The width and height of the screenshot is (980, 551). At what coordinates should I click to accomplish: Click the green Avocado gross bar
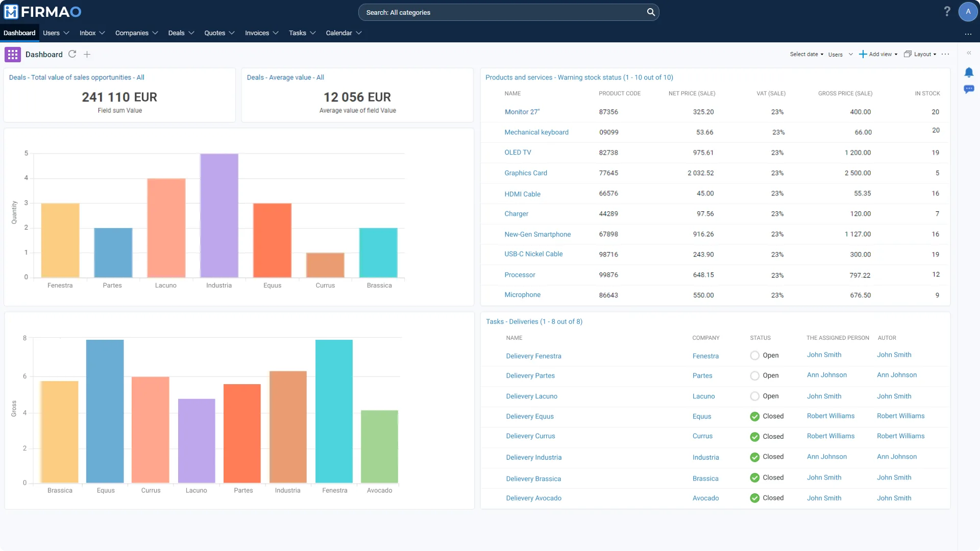point(379,446)
